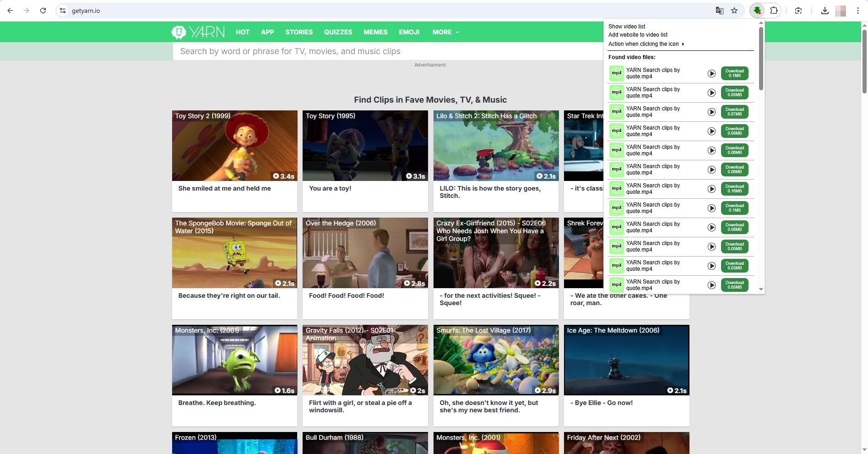Viewport: 868px width, 454px height.
Task: Open the 'for the next activities! Squee!' caption
Action: coord(490,299)
